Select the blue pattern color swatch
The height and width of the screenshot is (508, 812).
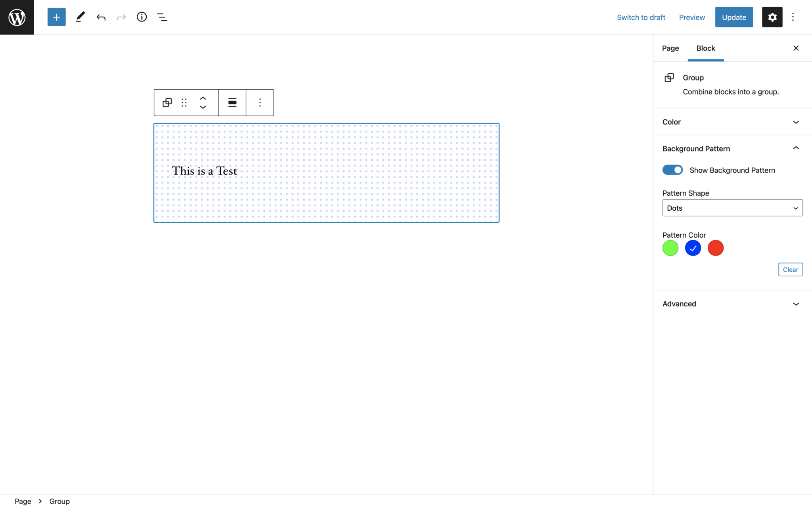(x=693, y=248)
